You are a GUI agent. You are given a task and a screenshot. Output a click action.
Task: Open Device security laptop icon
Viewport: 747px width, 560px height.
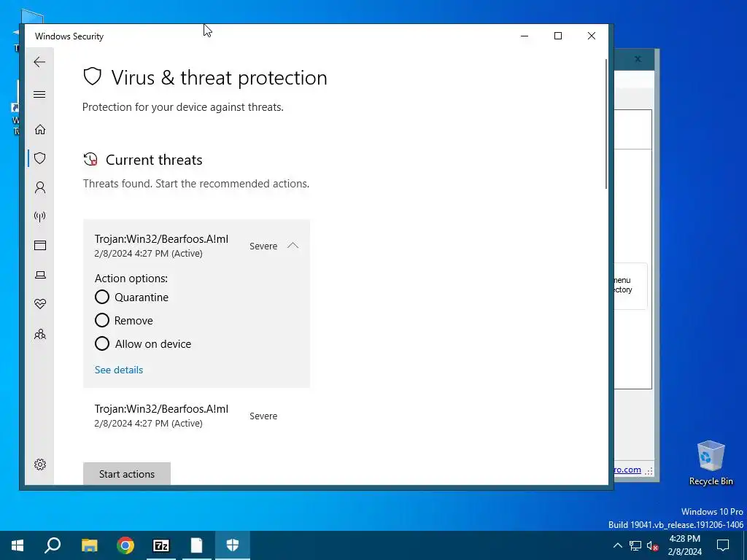tap(40, 275)
